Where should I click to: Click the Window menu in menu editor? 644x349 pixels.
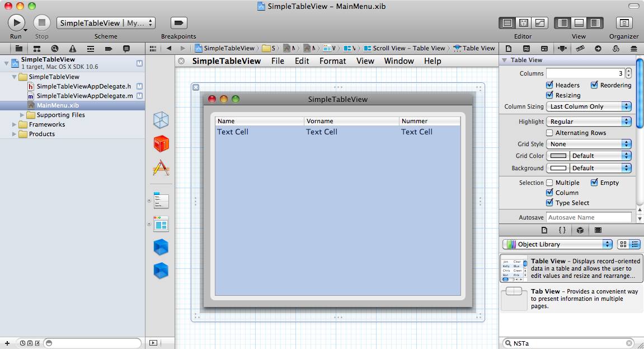point(398,61)
